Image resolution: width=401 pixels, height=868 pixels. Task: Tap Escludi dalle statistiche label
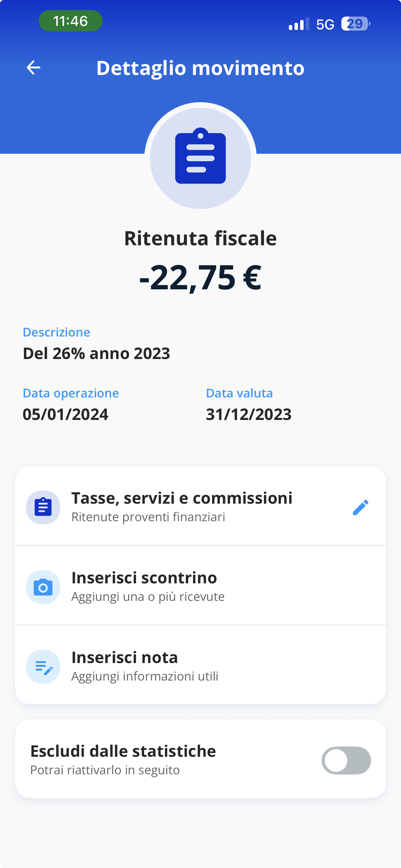pos(123,751)
